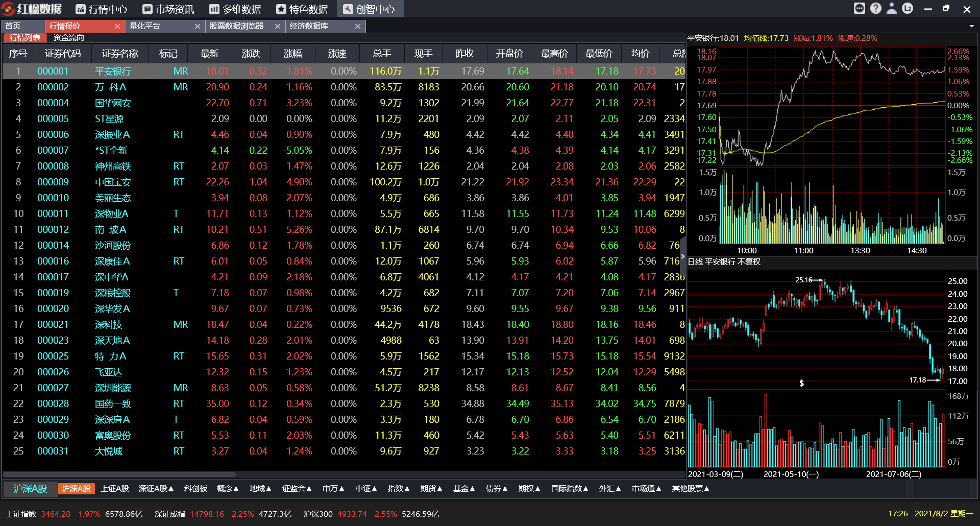Screen dimensions: 980x526
Task: Open 行情中心 chart icon menu
Action: click(x=81, y=9)
